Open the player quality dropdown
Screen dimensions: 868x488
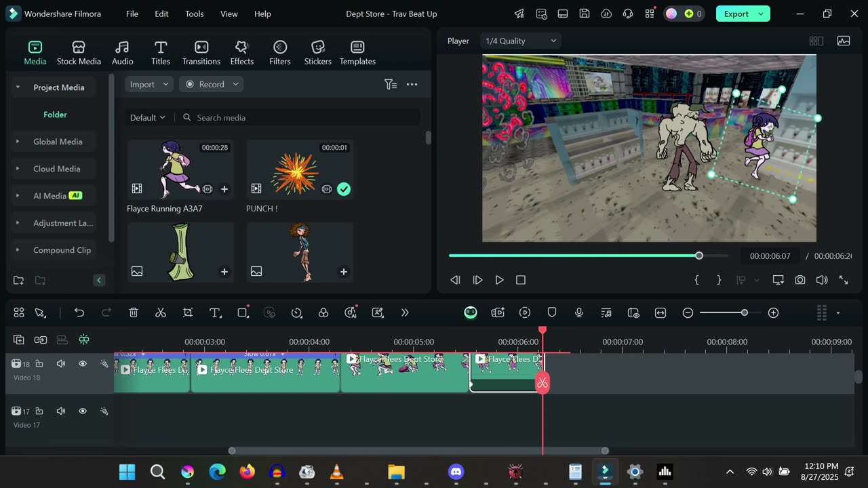click(521, 41)
